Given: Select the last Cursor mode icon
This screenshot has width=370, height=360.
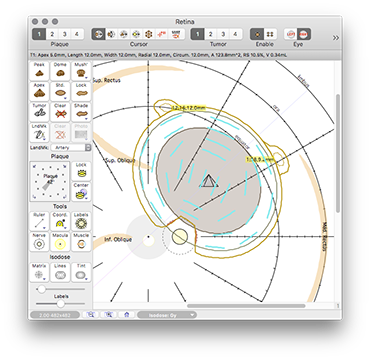Looking at the screenshot, I should pos(177,34).
